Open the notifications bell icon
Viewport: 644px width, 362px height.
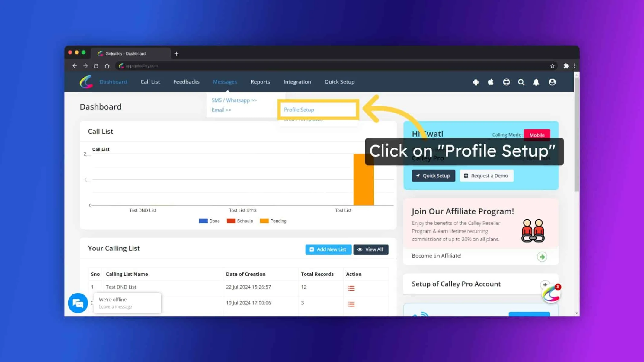536,82
